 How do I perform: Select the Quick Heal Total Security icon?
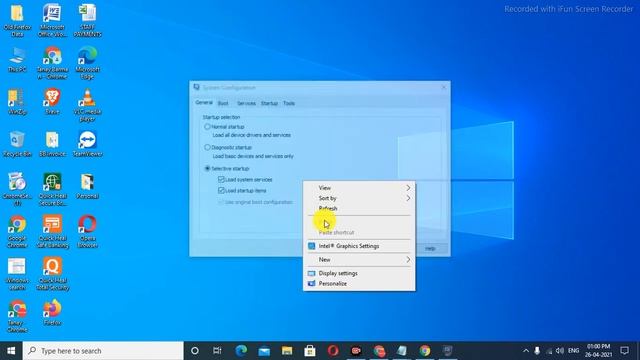tap(52, 273)
